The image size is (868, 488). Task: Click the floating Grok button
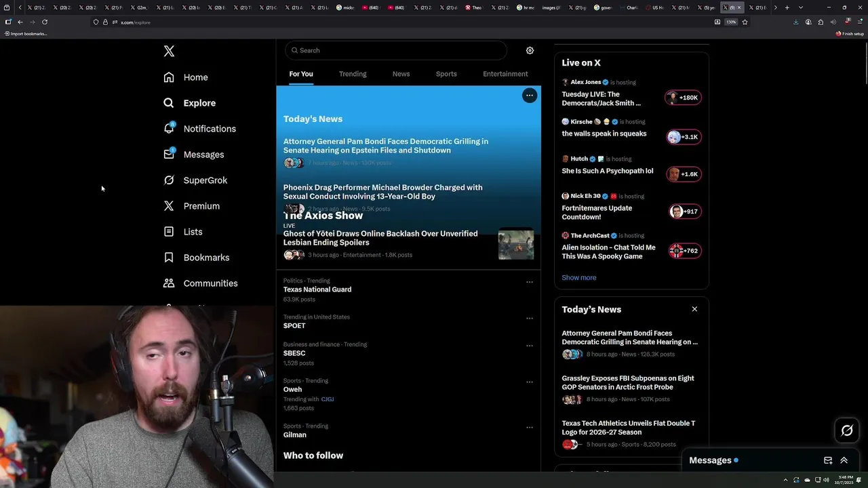[x=847, y=430]
